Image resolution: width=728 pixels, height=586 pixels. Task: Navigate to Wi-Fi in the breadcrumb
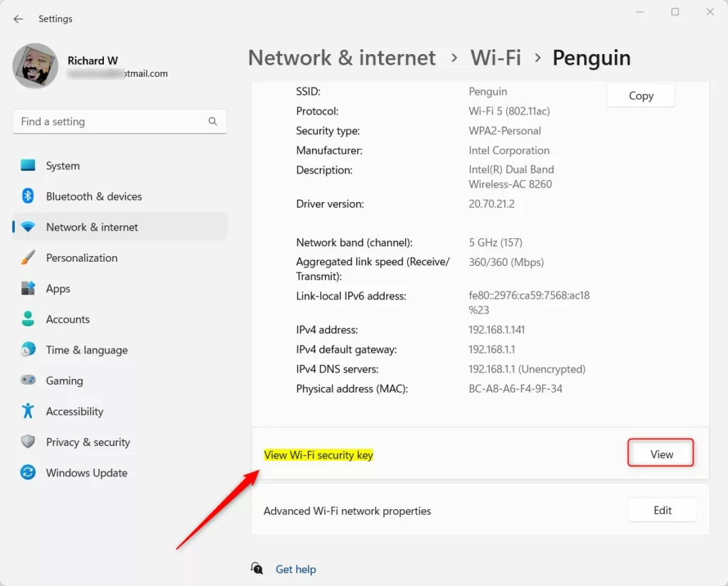[x=496, y=58]
